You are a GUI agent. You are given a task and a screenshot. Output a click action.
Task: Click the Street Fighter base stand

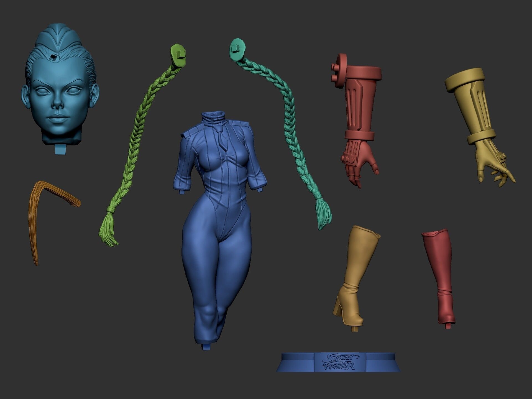[x=338, y=362]
